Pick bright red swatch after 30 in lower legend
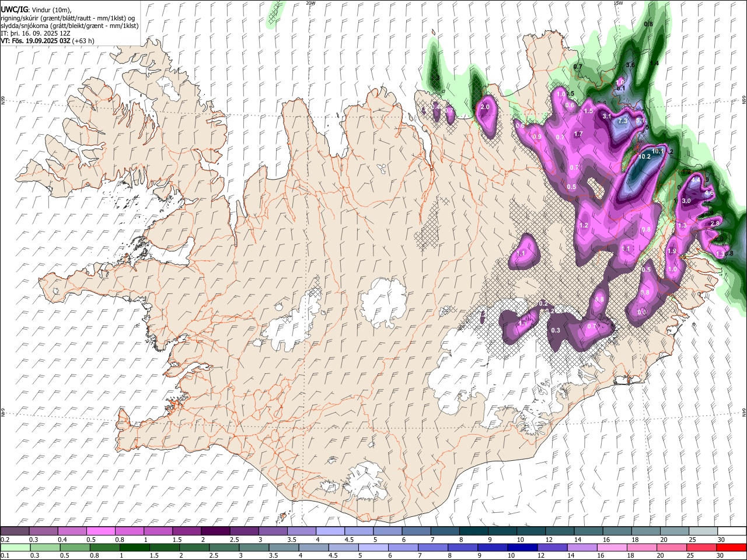This screenshot has height=560, width=747. 732,548
